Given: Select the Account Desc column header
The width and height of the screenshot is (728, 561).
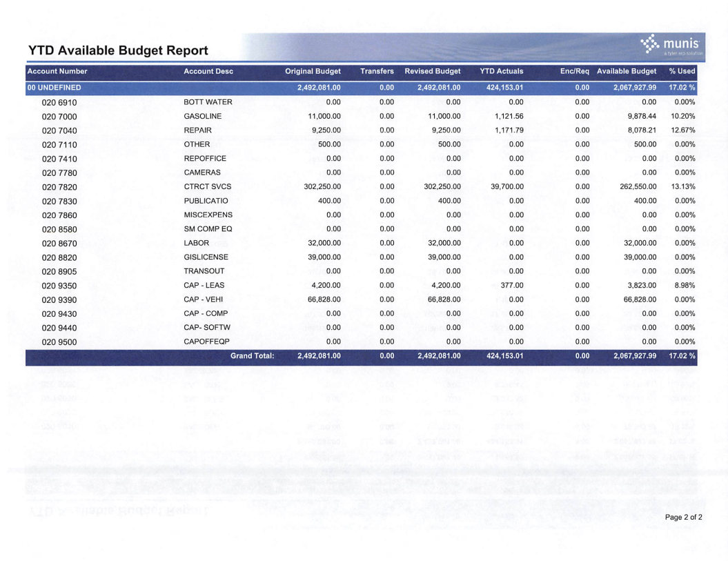Looking at the screenshot, I should point(208,71).
